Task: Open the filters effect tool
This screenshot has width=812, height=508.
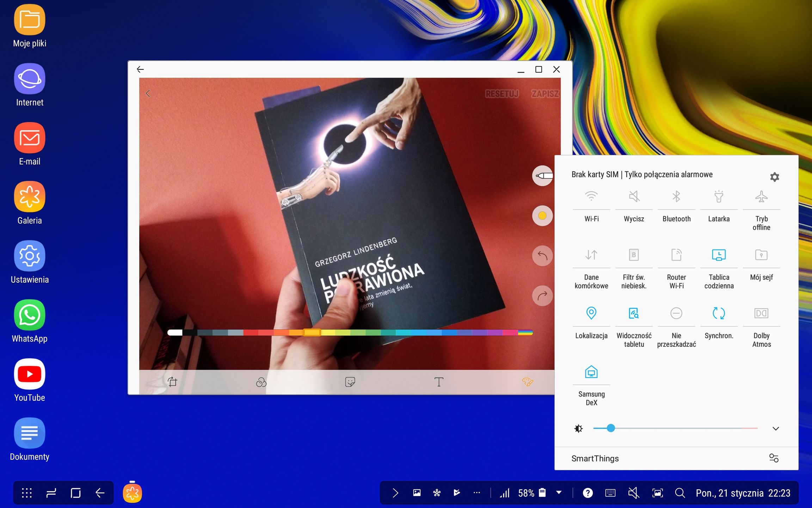Action: 261,382
